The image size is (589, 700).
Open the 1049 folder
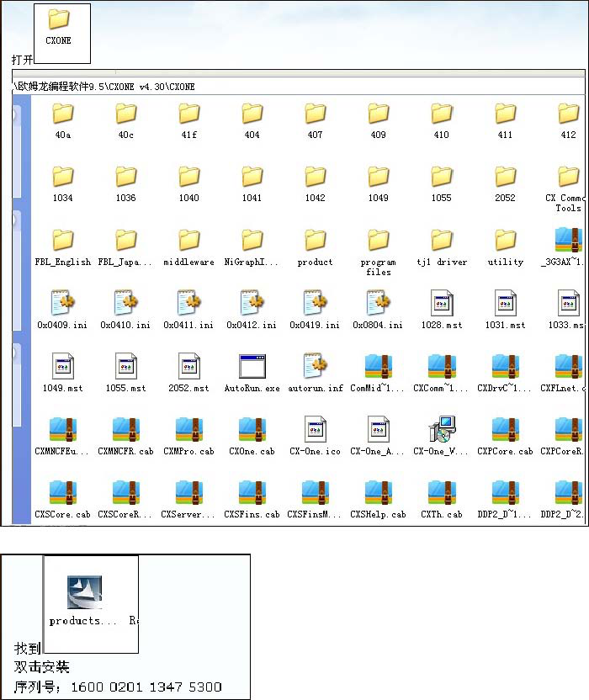379,184
